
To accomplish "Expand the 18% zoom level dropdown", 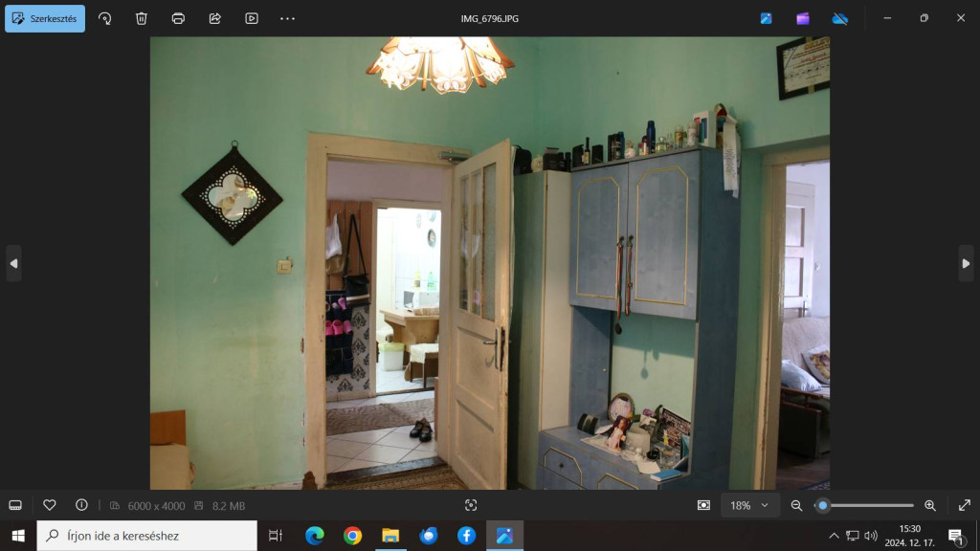I will click(x=749, y=505).
